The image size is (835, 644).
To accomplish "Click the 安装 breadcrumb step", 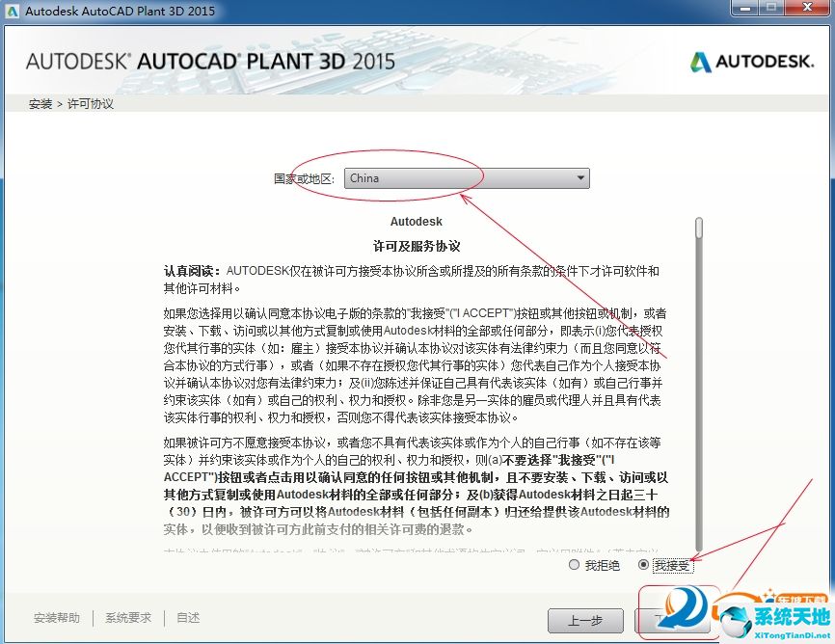I will point(40,103).
